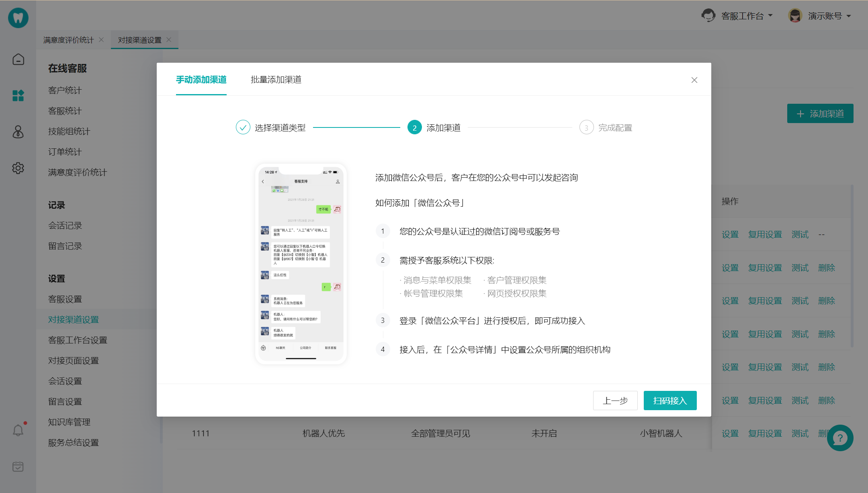Image resolution: width=868 pixels, height=493 pixels.
Task: Open 会话设置 in sidebar menu
Action: click(65, 381)
